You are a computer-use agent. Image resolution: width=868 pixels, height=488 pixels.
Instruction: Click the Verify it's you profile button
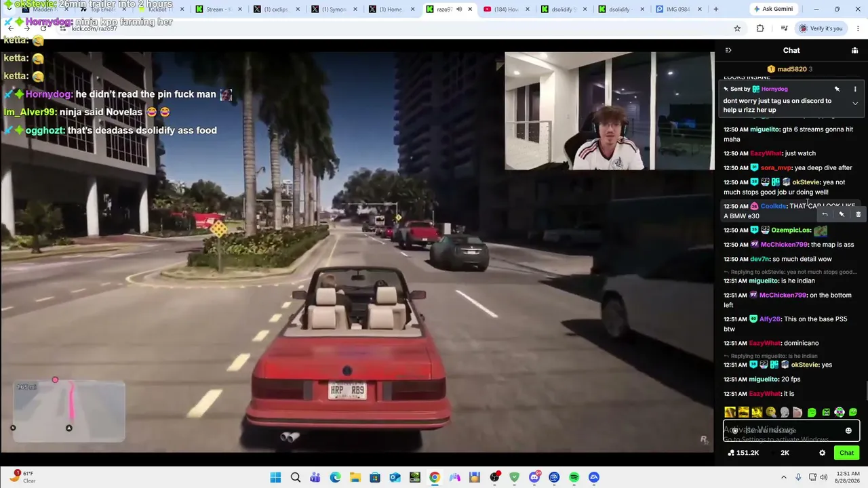tap(821, 28)
